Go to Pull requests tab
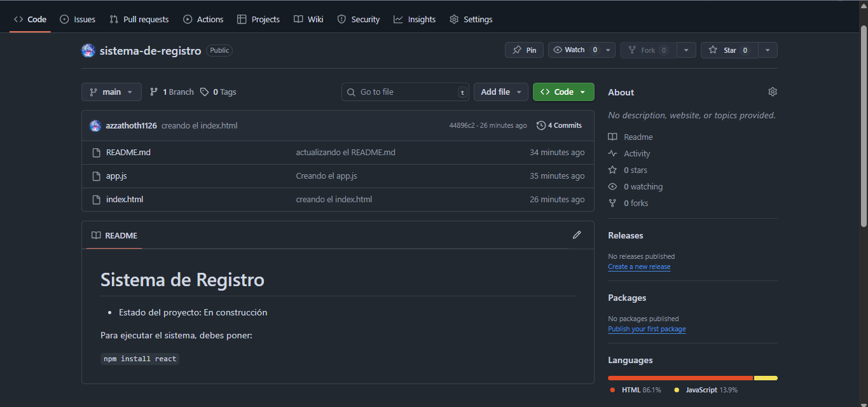This screenshot has height=407, width=868. pyautogui.click(x=139, y=19)
